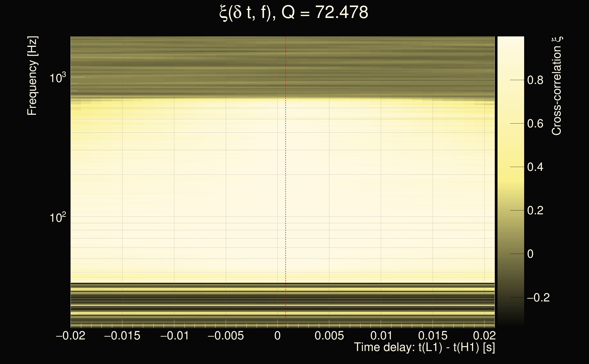
Task: Click the dark bottom of the color scale bar
Action: coord(511,321)
